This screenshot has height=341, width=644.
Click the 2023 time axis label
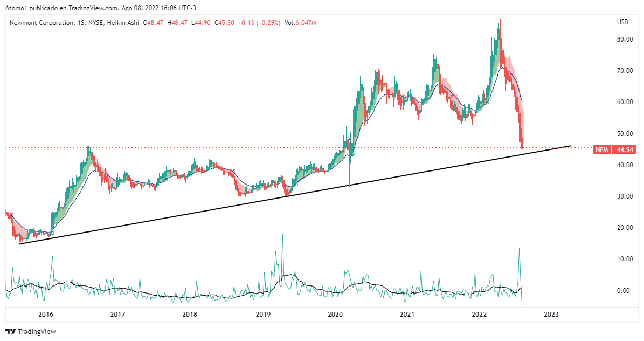click(551, 315)
